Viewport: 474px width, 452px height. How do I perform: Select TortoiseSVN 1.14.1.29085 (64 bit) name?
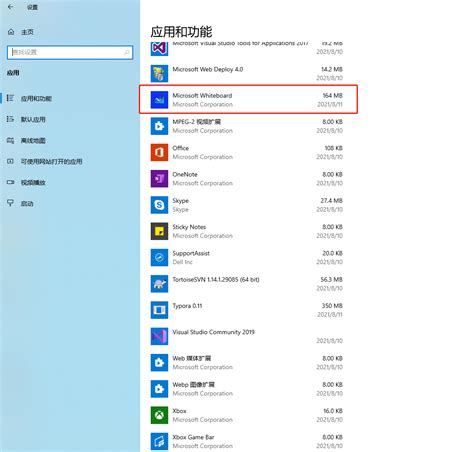pyautogui.click(x=216, y=279)
